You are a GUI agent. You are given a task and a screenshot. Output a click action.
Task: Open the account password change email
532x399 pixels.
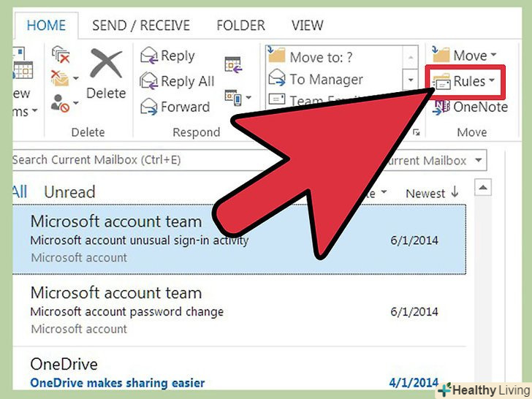coord(239,311)
